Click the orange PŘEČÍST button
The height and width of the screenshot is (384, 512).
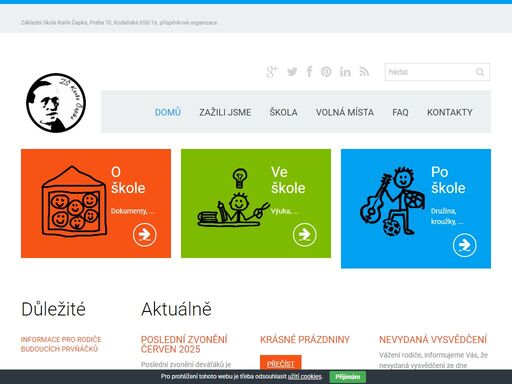click(281, 363)
